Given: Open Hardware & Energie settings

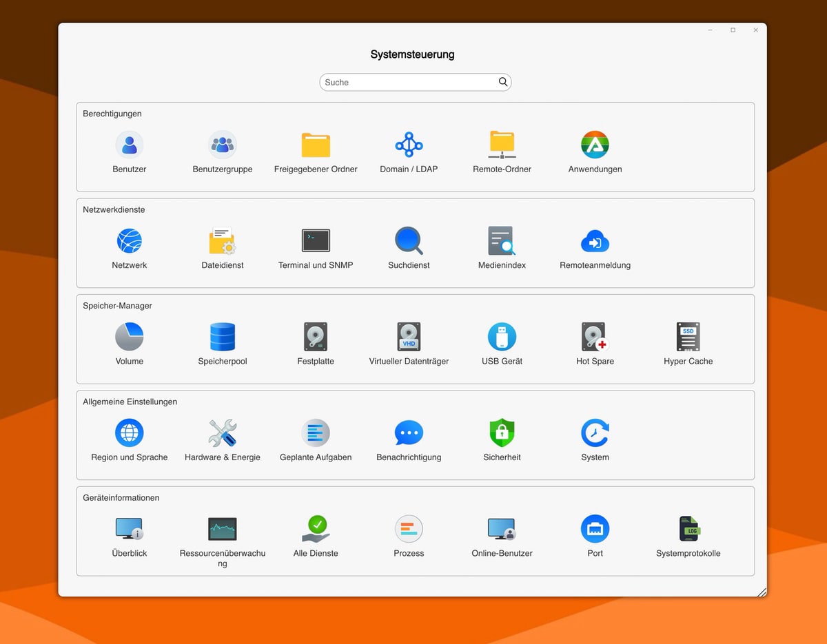Looking at the screenshot, I should coord(223,433).
